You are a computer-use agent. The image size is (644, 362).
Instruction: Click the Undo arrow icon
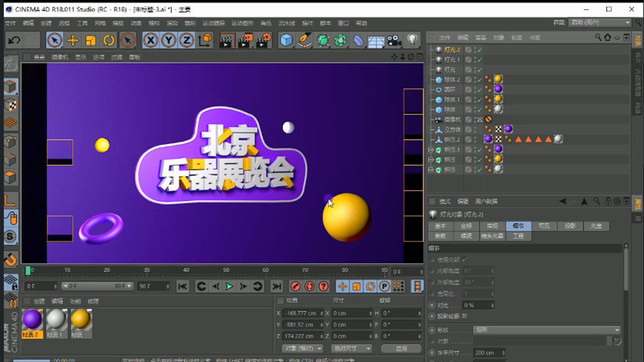click(x=14, y=40)
